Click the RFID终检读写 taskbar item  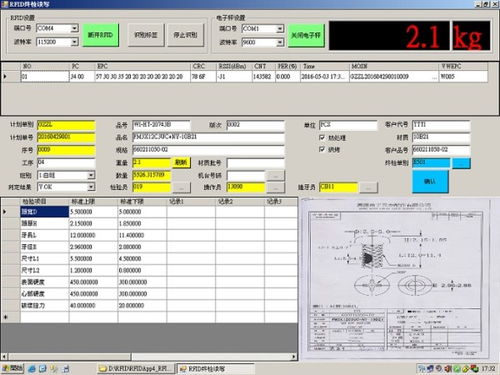point(215,369)
